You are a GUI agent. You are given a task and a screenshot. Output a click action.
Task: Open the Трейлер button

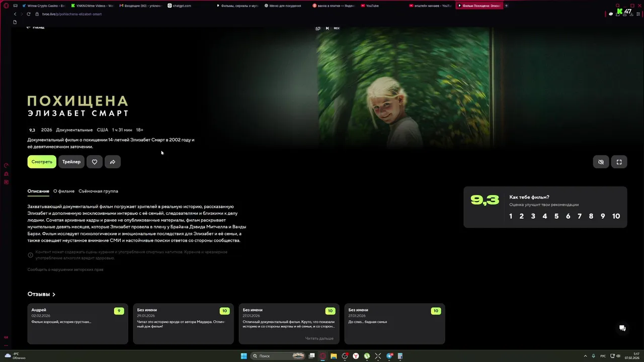(71, 162)
